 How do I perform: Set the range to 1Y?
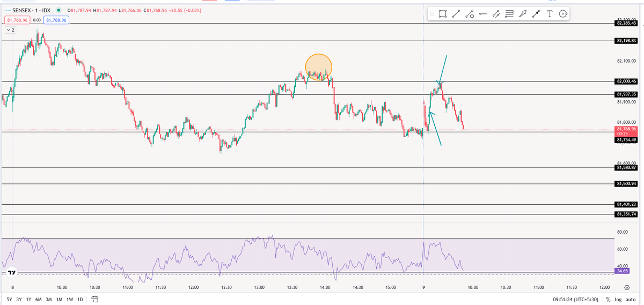(x=29, y=299)
